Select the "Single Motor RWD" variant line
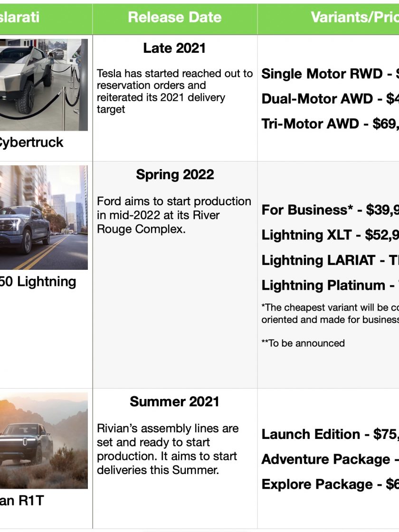Viewport: 399px width, 532px height. (330, 74)
